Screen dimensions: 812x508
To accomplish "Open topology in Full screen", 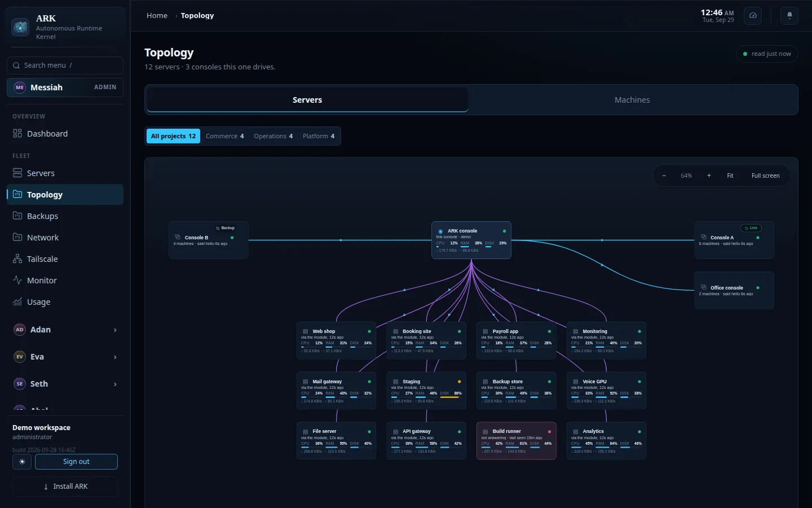I will 766,176.
